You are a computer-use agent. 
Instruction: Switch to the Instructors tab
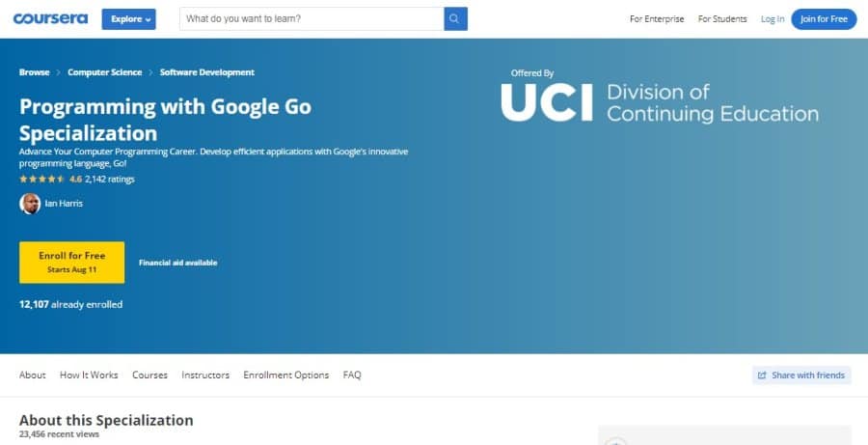coord(205,375)
